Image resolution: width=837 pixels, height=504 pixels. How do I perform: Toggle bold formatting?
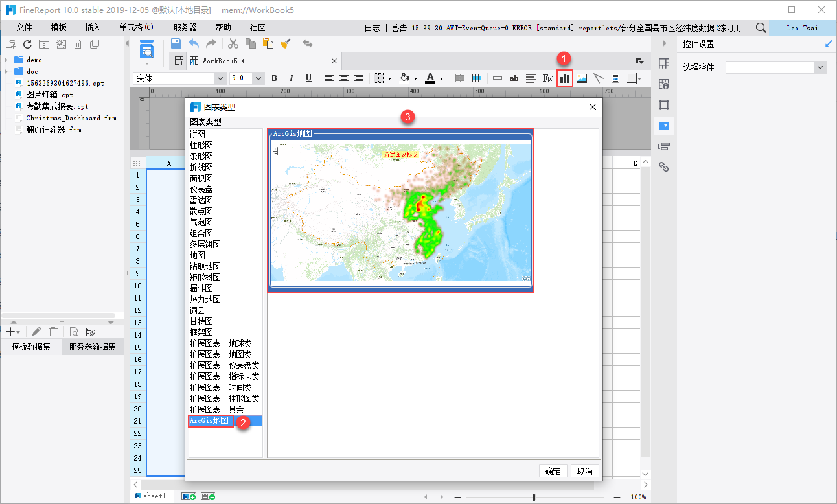point(275,78)
